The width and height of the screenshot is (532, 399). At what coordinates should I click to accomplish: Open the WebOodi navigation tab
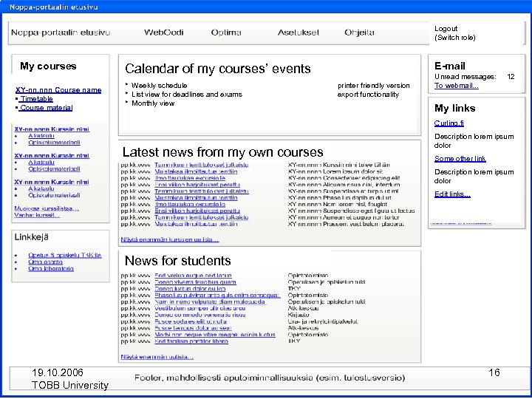tap(164, 33)
